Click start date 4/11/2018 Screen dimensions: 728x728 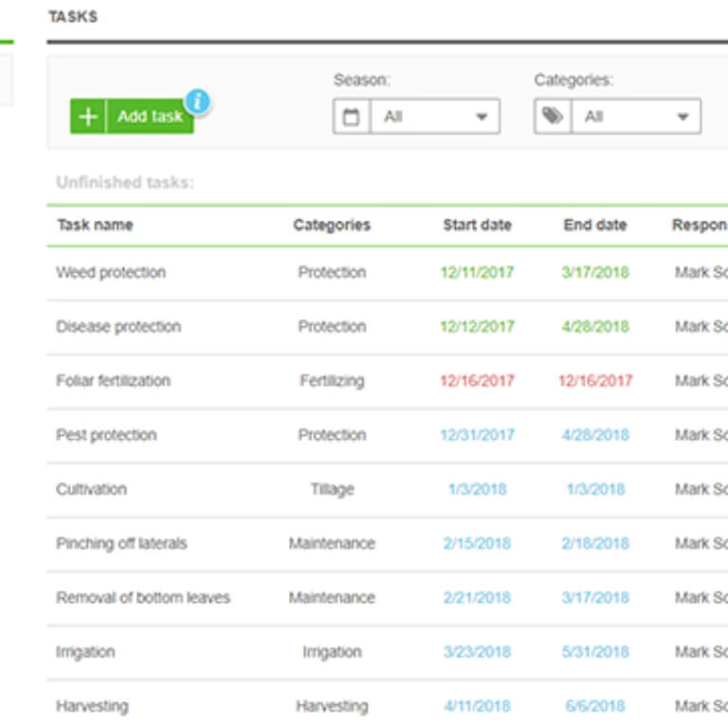[x=478, y=706]
